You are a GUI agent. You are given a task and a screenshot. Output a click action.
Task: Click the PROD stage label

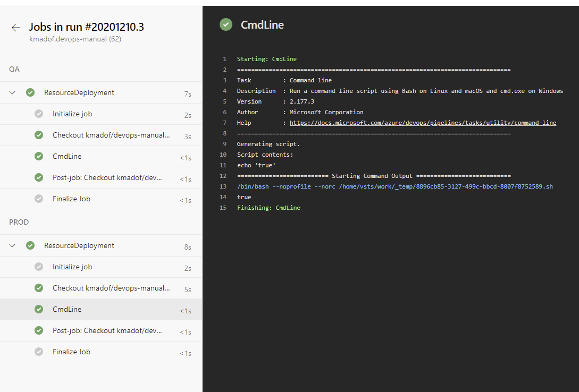[19, 222]
